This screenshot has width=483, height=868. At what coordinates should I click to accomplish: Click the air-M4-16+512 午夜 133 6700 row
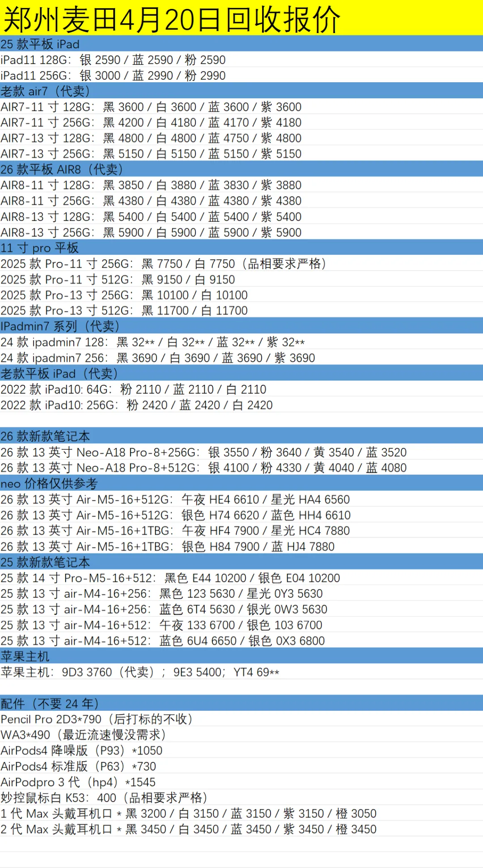241,624
